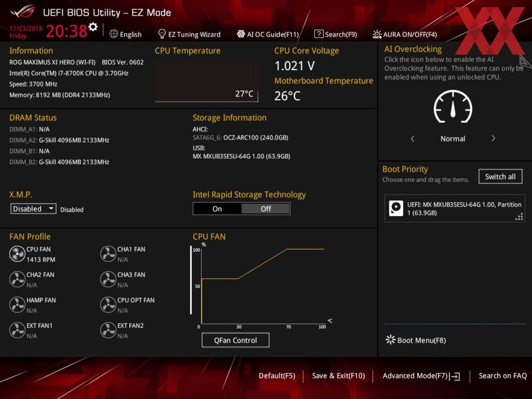Click the DIMM_B2 G-Skill 4096MB entry
Viewport: 532px width, 399px height.
tap(59, 162)
